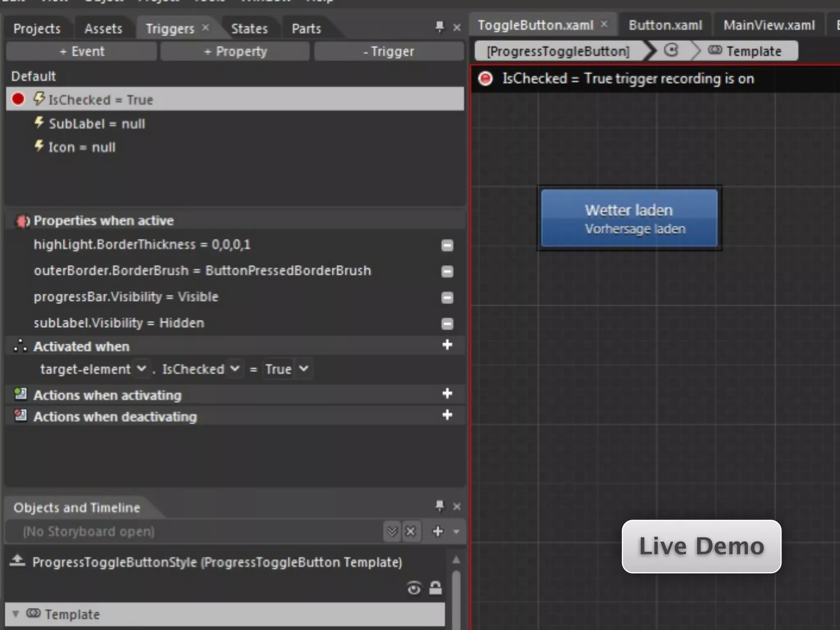Add a new Activated when condition

(x=447, y=345)
